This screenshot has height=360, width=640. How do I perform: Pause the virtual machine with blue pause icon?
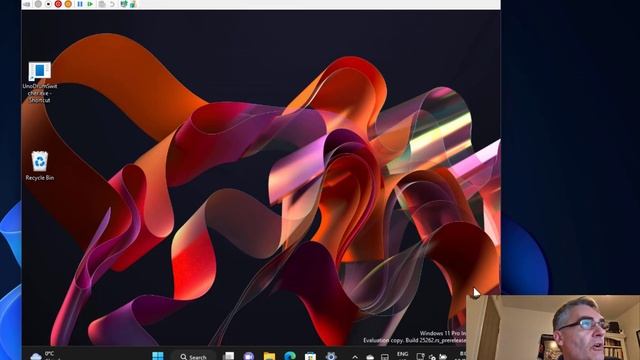pyautogui.click(x=80, y=4)
